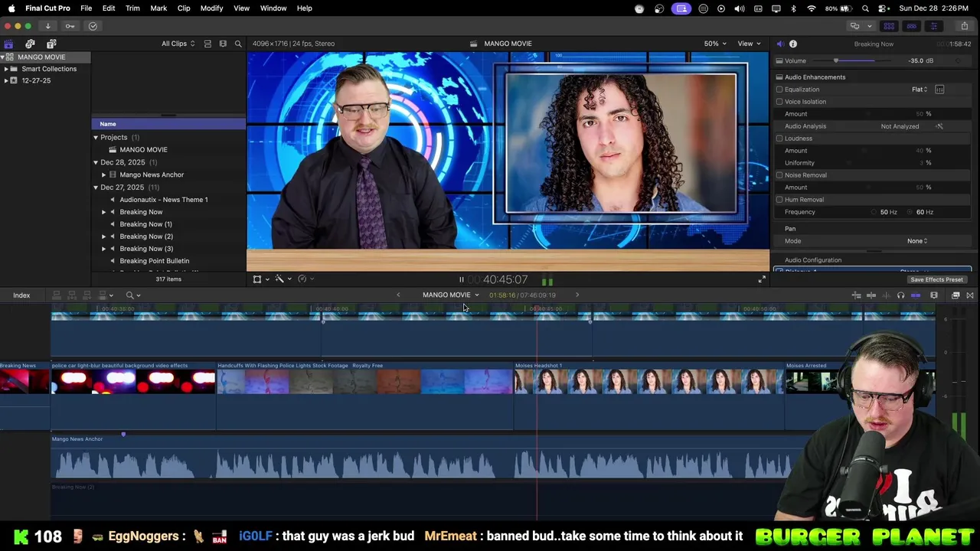Open the timeline Index button

(21, 295)
